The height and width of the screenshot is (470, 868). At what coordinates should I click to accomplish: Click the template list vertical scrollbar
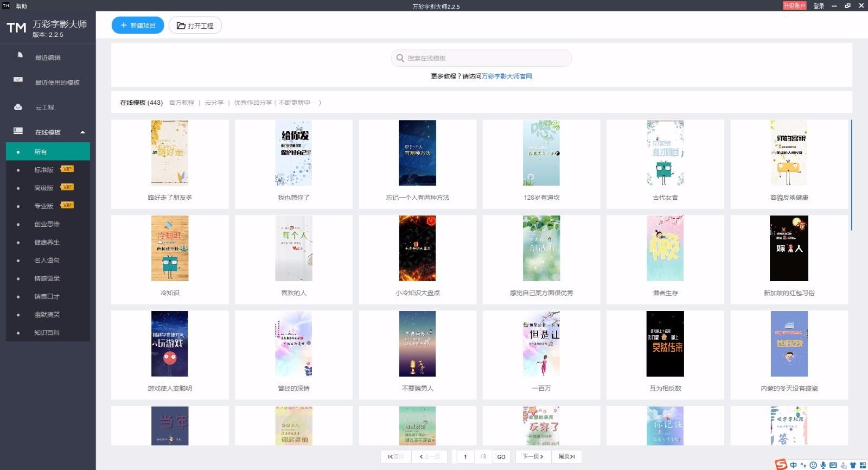851,175
